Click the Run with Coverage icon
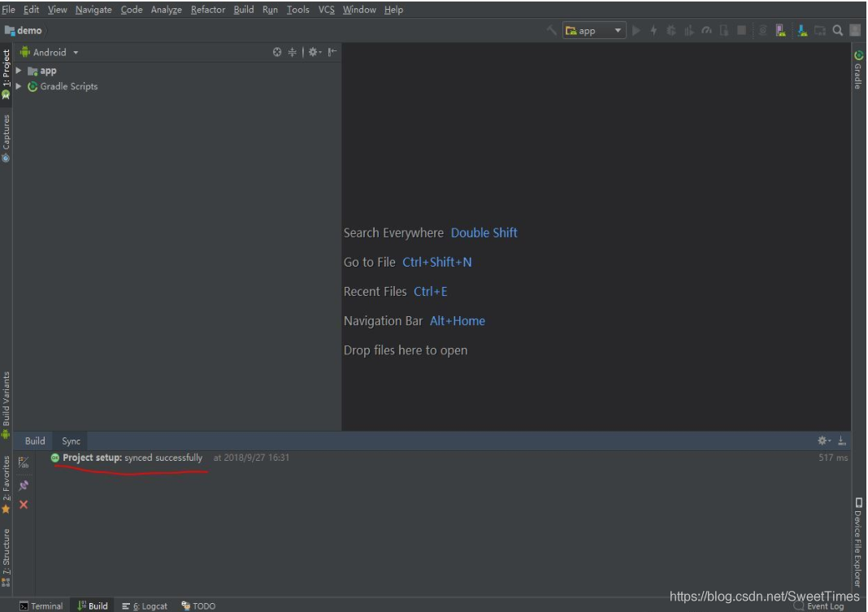The width and height of the screenshot is (868, 612). [688, 30]
